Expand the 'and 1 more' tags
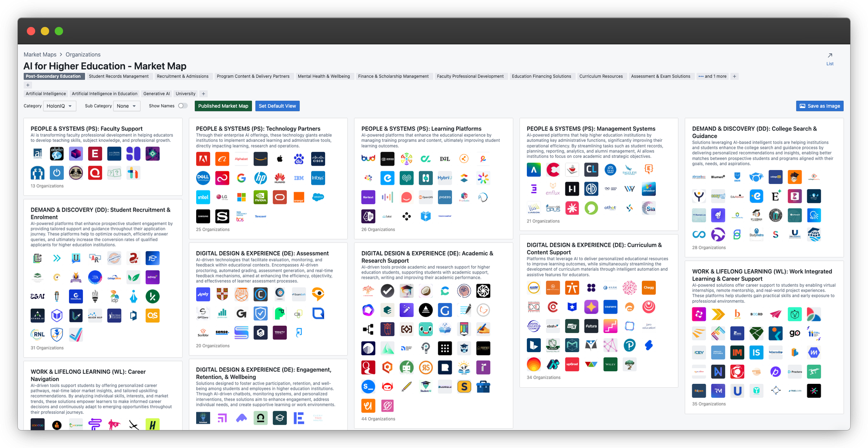 coord(712,76)
